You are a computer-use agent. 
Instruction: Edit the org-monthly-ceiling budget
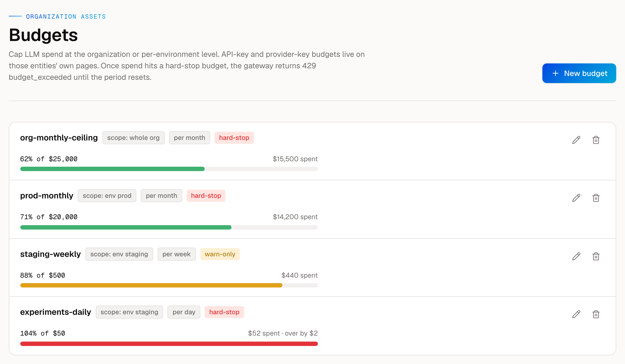(576, 140)
